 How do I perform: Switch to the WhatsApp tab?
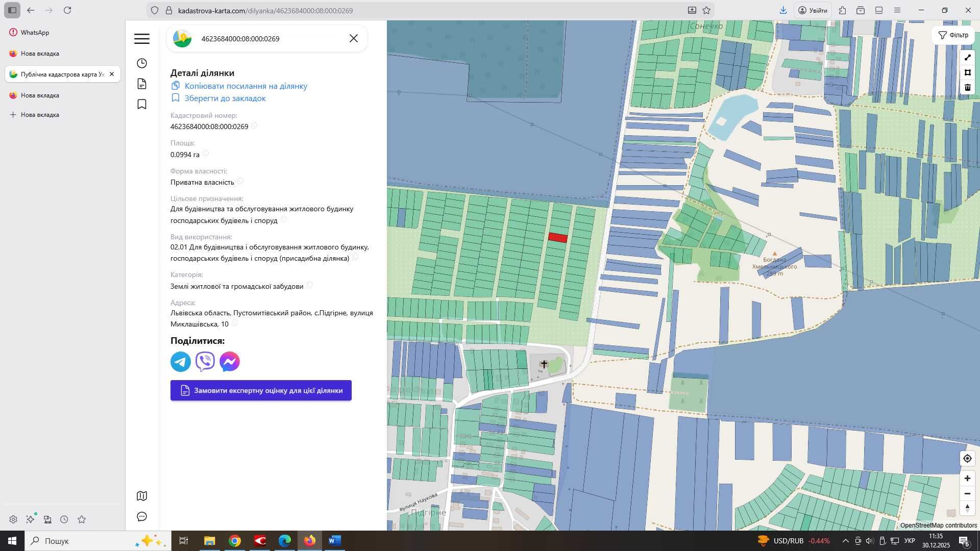pos(35,33)
